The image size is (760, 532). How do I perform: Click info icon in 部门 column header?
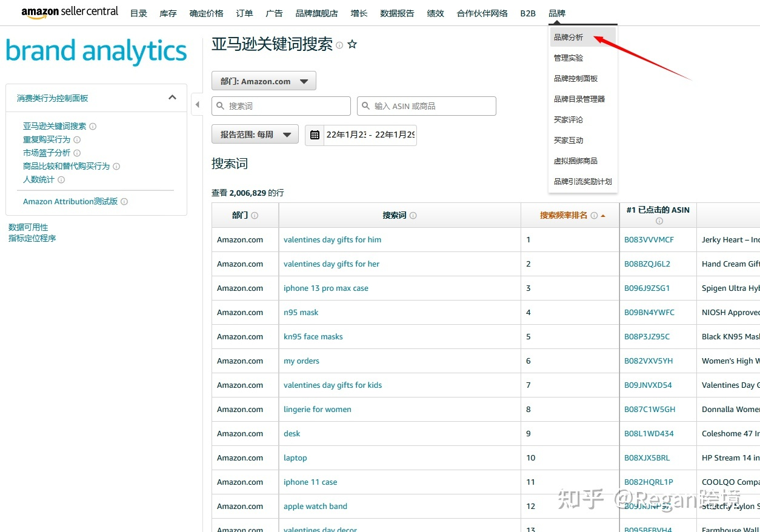coord(255,216)
